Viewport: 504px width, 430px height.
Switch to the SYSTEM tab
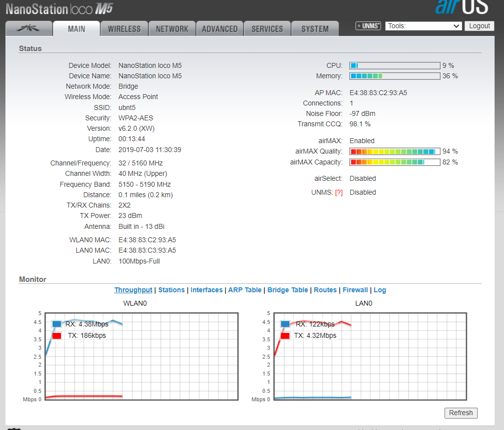coord(315,29)
